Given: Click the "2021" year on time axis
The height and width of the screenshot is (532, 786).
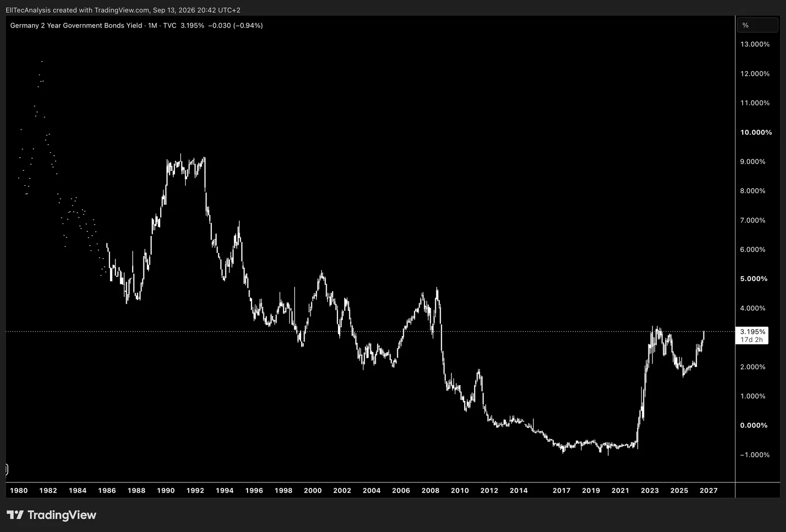Looking at the screenshot, I should [x=620, y=490].
